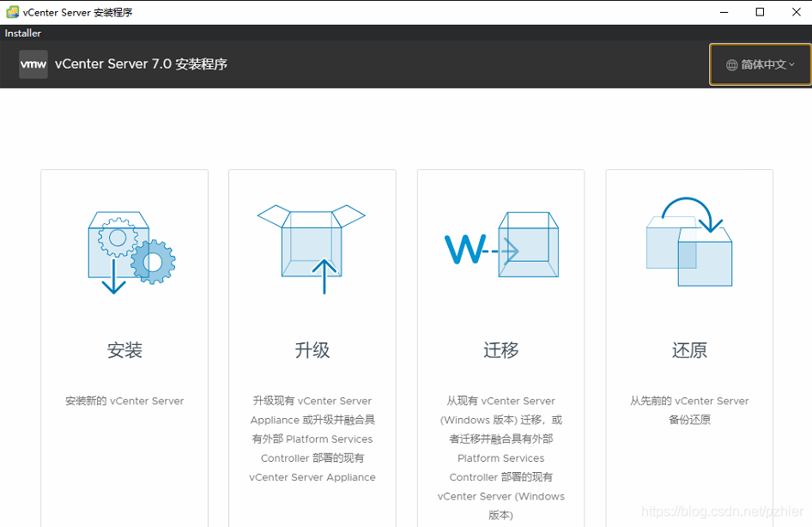This screenshot has height=527, width=812.
Task: Click the vCenter Server app icon in title bar
Action: (12, 12)
